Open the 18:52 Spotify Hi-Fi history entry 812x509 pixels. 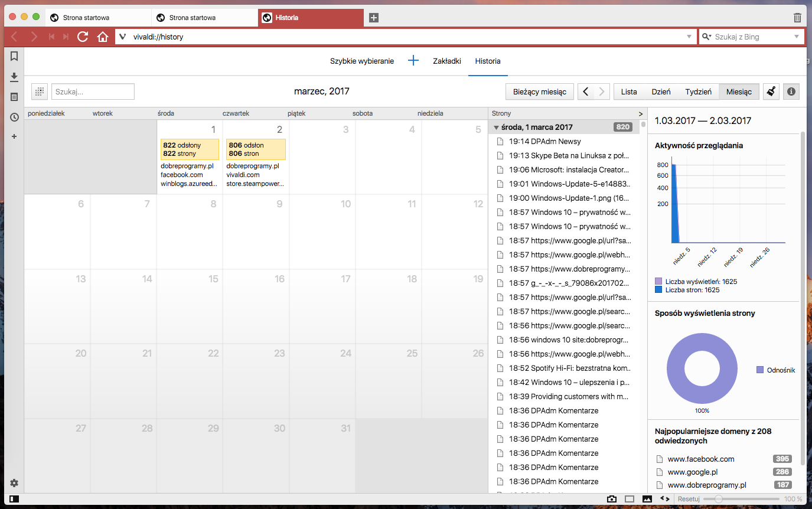564,368
